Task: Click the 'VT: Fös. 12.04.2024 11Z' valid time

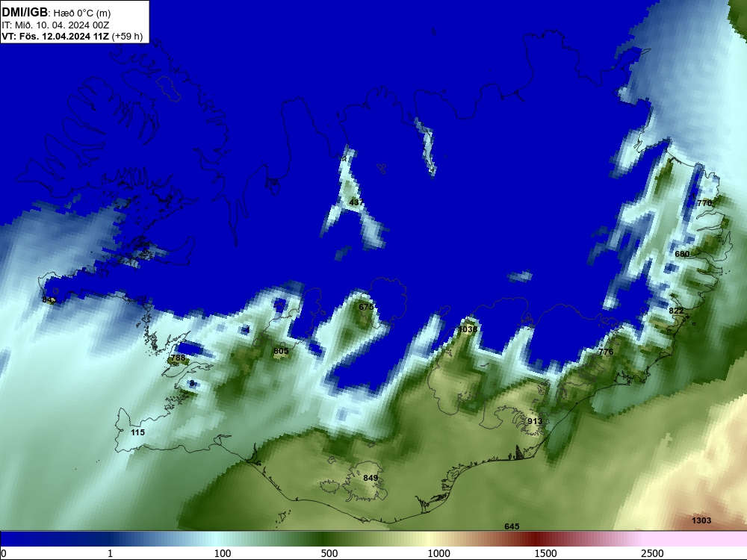Action: click(55, 37)
